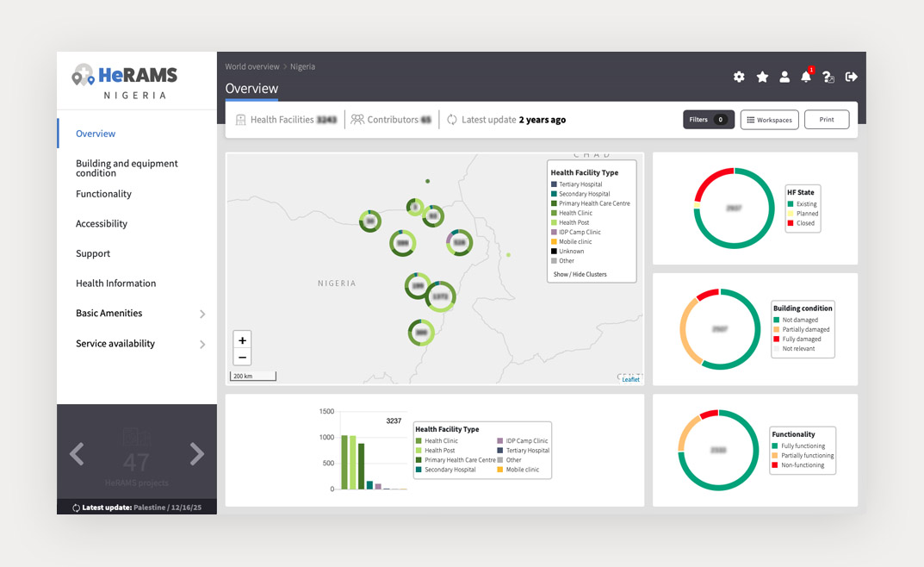Open Building and equipment condition page
Image resolution: width=924 pixels, height=567 pixels.
pos(127,168)
